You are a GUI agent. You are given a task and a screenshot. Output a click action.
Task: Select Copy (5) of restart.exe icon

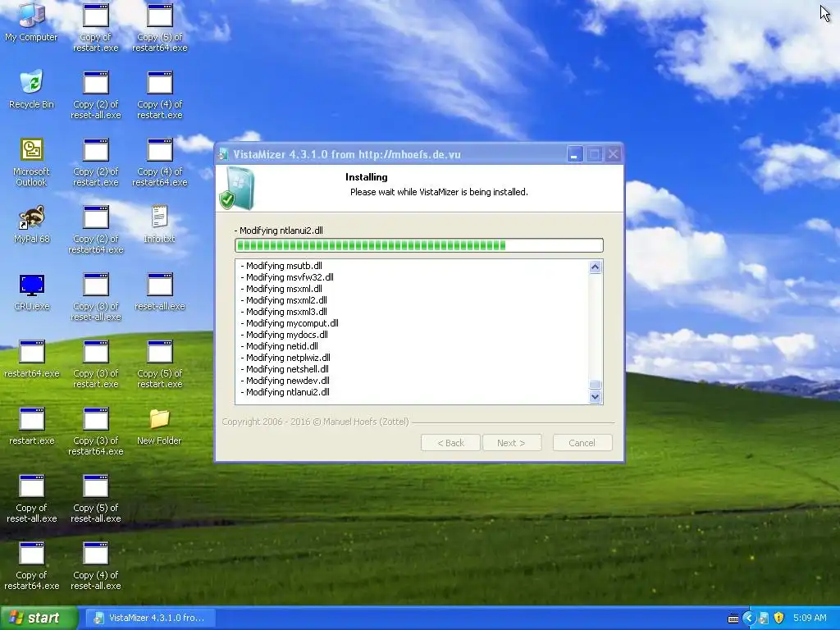pyautogui.click(x=160, y=364)
